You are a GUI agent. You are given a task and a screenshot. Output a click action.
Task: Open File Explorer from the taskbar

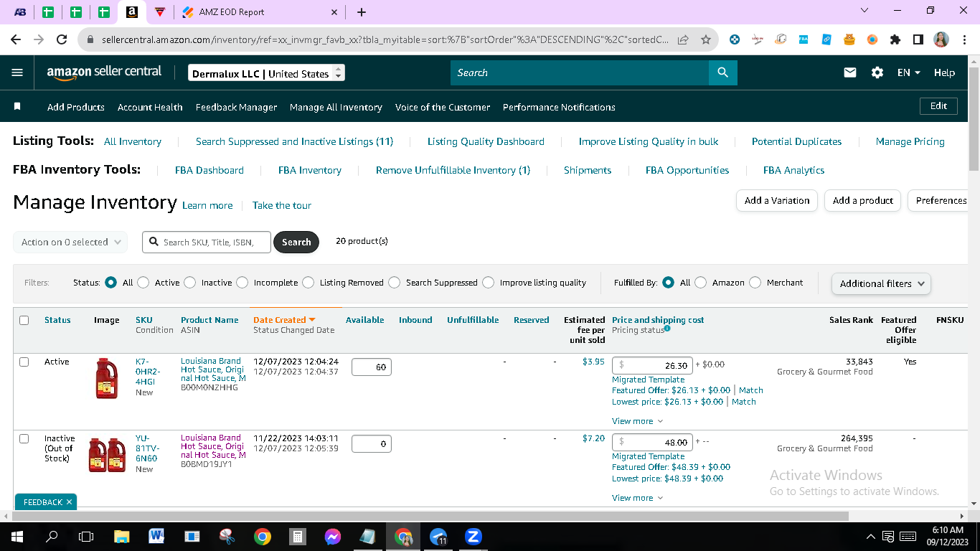tap(121, 537)
